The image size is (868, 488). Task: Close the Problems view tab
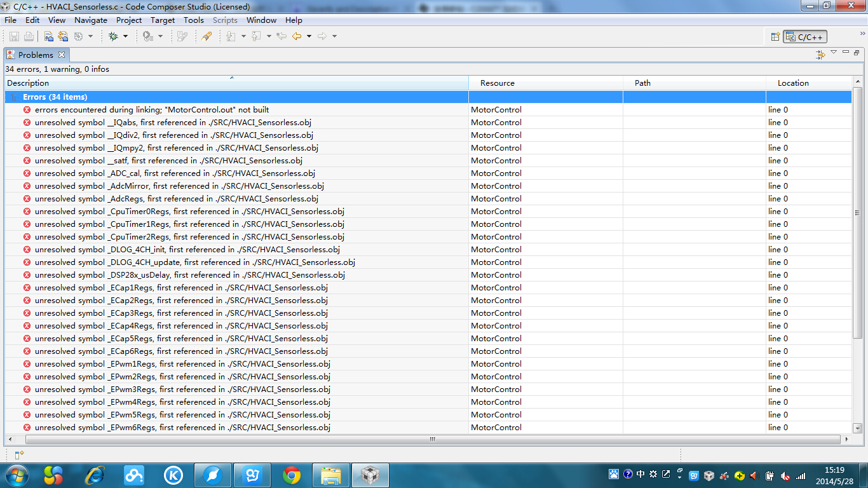tap(62, 55)
